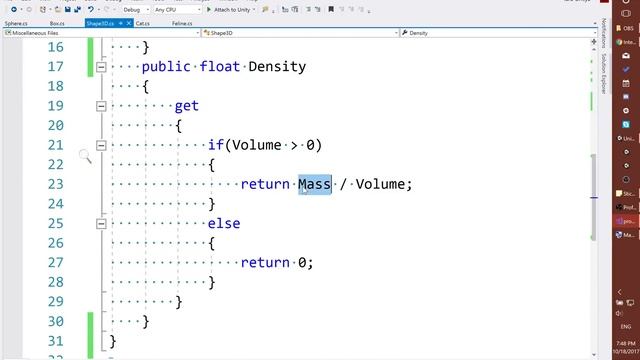The width and height of the screenshot is (640, 360).
Task: Open the Miscellaneous Files project dropdown
Action: tap(102, 33)
